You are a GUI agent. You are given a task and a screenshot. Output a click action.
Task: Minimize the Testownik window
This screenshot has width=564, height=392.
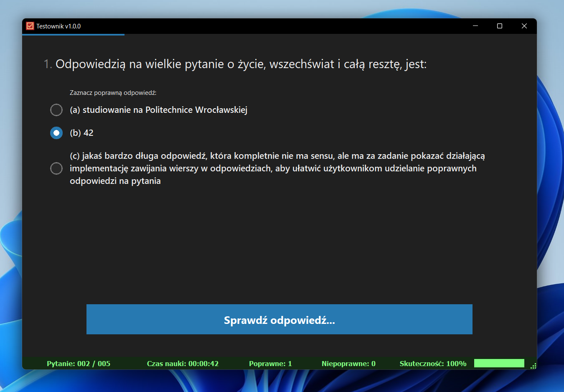point(475,26)
